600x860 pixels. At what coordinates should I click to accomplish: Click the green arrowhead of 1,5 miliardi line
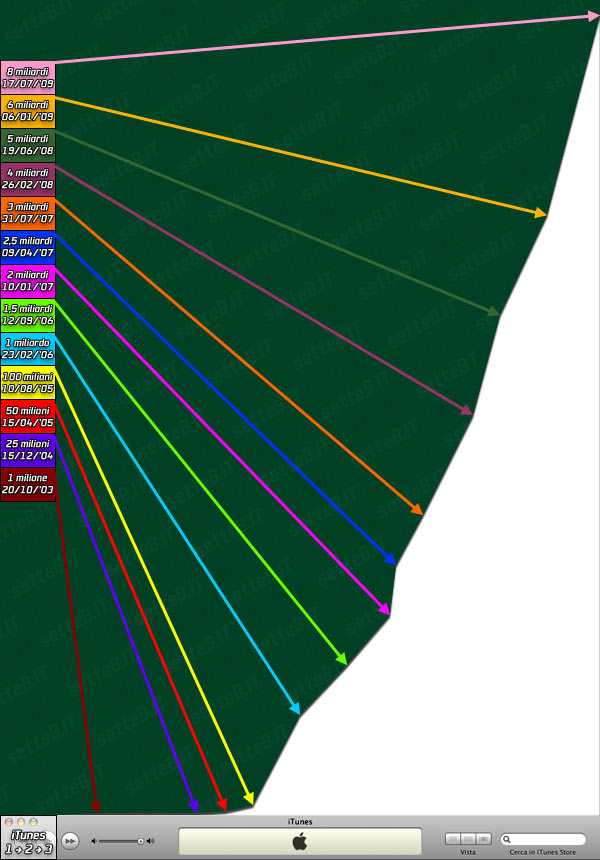(x=342, y=659)
